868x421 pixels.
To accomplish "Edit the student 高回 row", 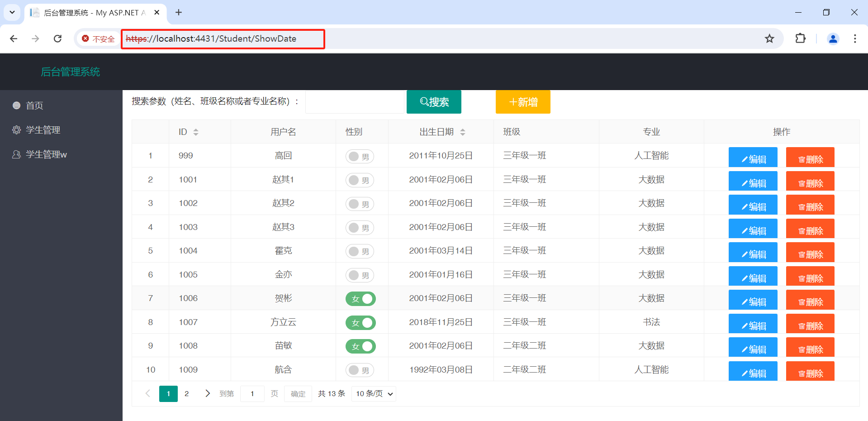I will (753, 157).
